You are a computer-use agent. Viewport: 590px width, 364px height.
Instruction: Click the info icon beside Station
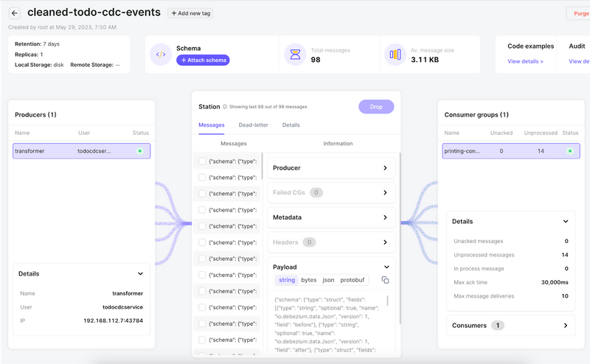click(225, 107)
